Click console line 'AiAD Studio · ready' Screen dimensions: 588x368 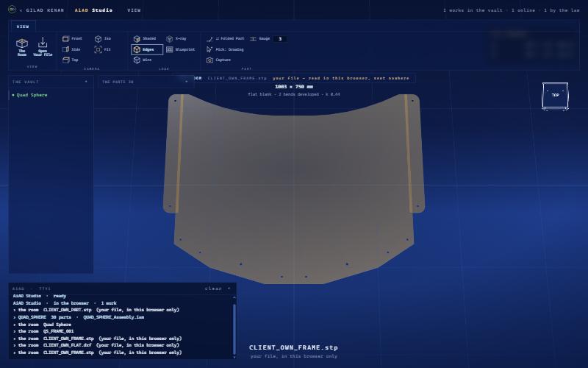[x=40, y=296]
